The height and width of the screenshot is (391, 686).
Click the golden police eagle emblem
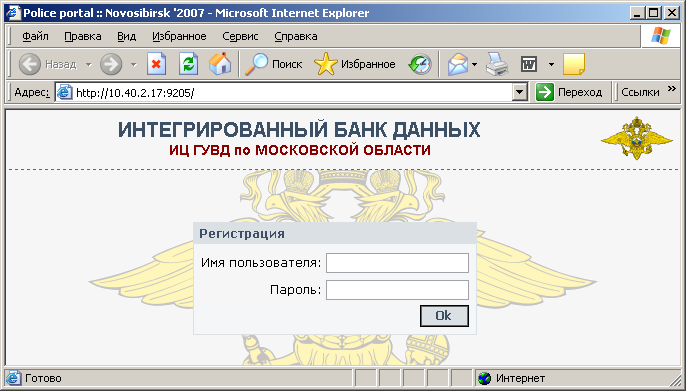point(637,138)
